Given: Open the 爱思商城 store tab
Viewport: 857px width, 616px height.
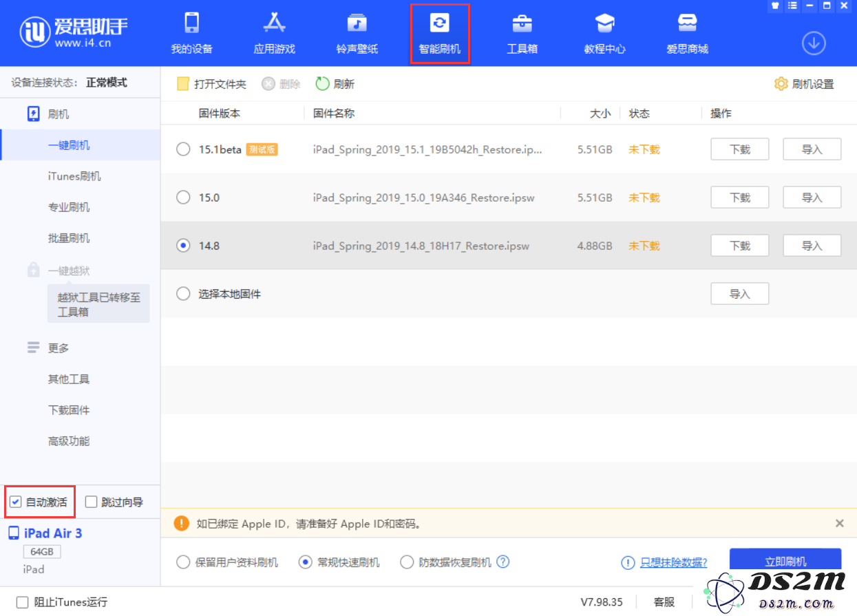Looking at the screenshot, I should click(688, 33).
